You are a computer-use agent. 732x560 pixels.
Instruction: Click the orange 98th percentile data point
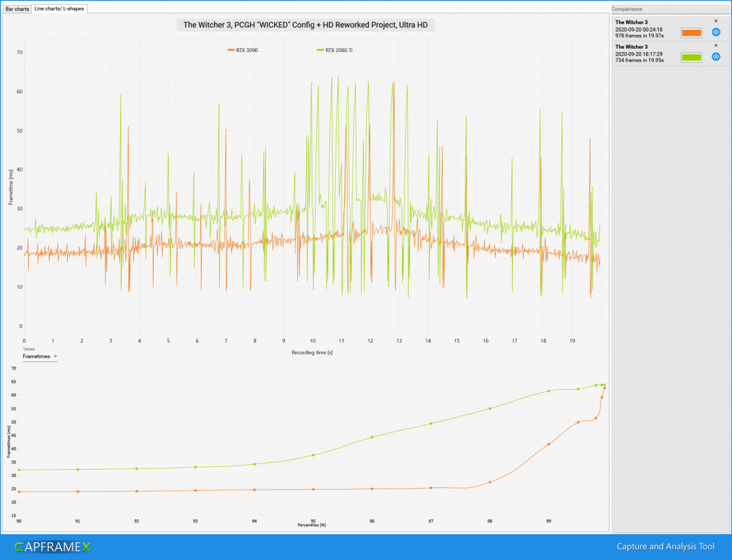coord(490,482)
